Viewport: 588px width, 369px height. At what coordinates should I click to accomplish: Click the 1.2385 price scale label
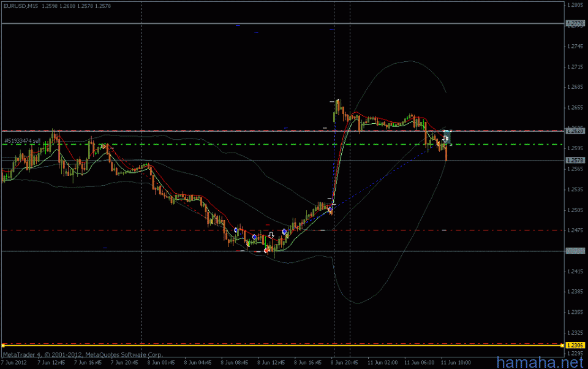tap(575, 291)
